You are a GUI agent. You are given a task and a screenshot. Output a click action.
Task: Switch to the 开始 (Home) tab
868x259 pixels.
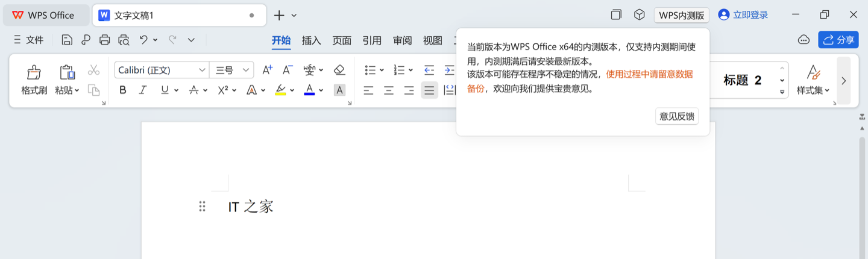281,40
